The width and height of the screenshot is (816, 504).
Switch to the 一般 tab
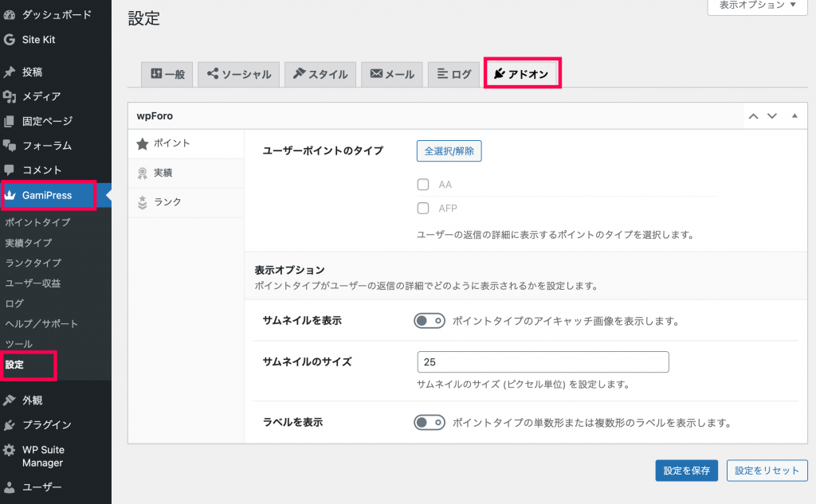point(167,74)
